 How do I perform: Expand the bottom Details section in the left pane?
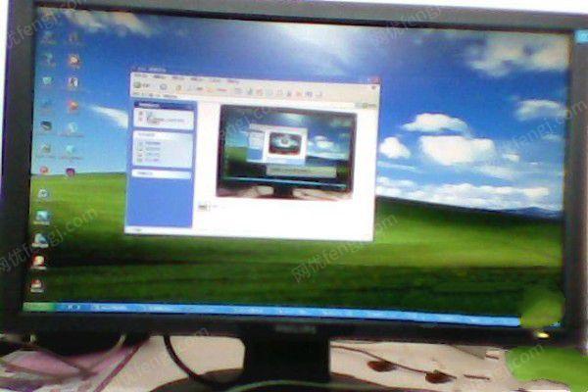tap(187, 173)
